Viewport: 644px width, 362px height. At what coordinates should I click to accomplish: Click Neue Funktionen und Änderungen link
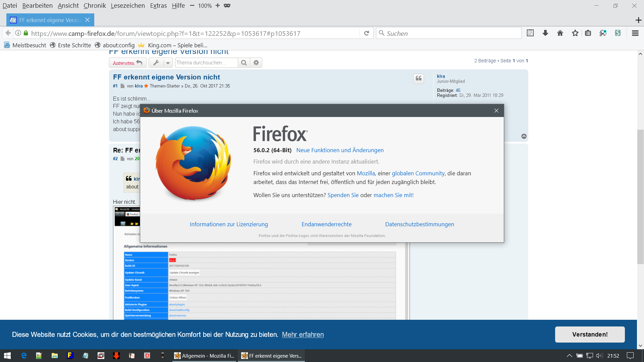click(x=340, y=150)
